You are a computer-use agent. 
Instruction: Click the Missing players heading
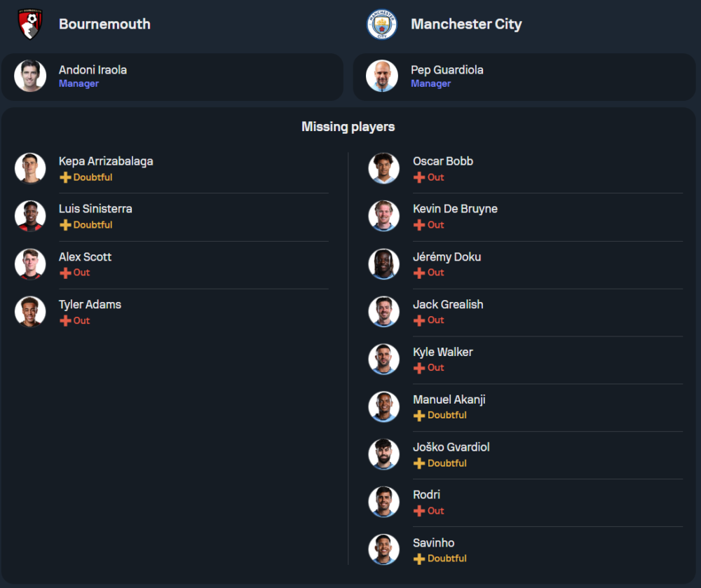348,127
